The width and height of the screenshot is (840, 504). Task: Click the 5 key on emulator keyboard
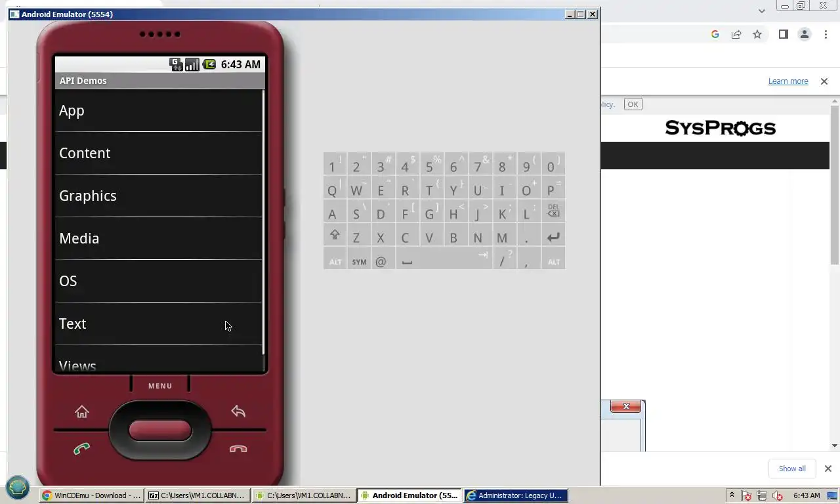point(432,164)
